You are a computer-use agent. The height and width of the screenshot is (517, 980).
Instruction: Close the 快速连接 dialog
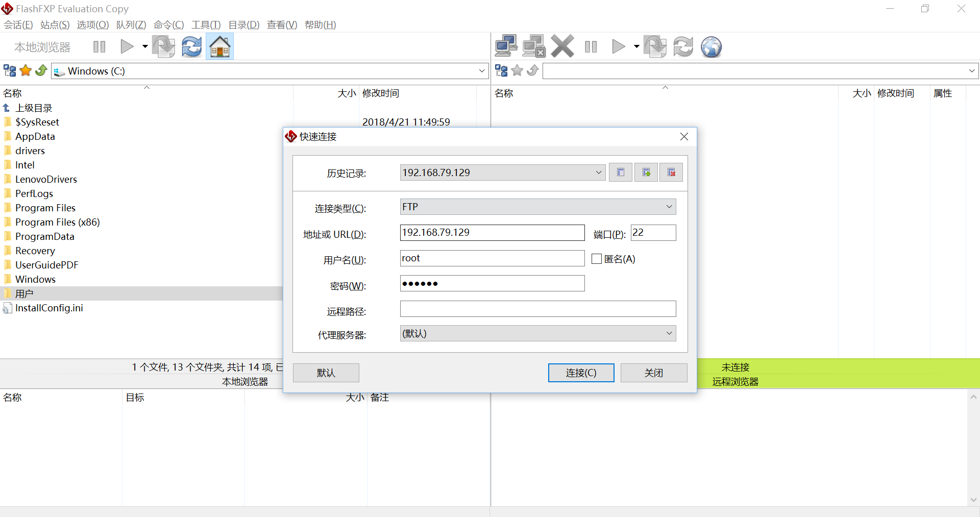click(684, 137)
